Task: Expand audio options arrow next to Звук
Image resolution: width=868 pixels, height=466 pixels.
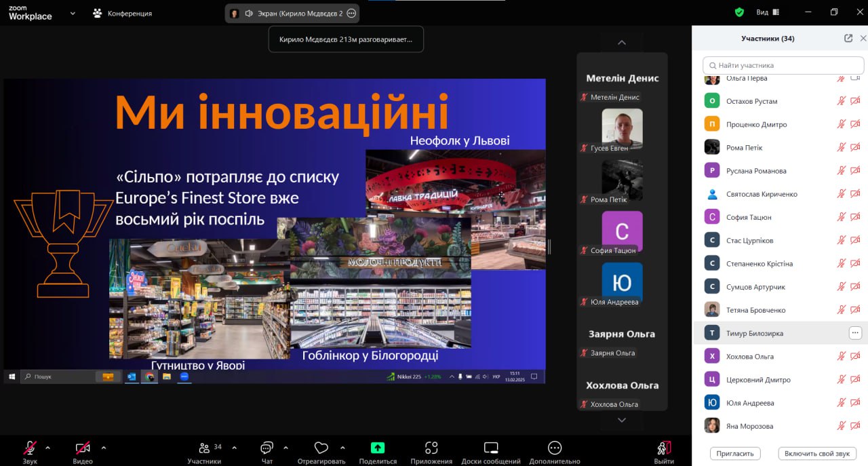Action: pos(47,448)
